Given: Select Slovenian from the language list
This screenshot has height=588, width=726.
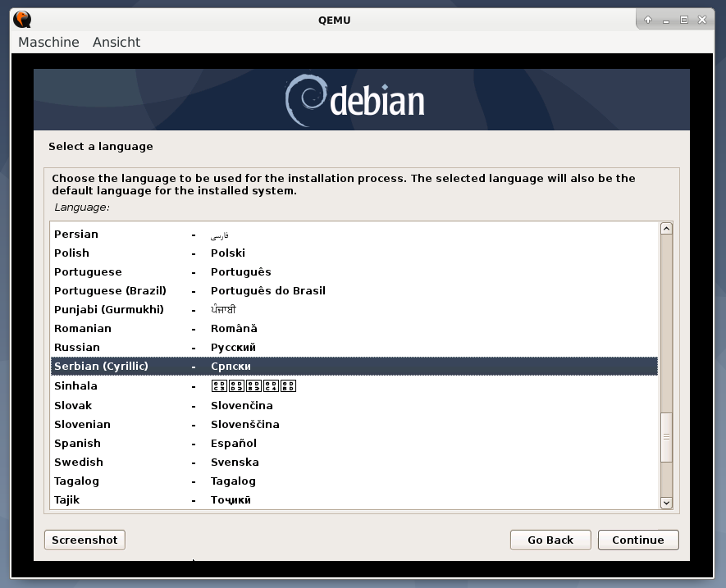Looking at the screenshot, I should tap(354, 425).
